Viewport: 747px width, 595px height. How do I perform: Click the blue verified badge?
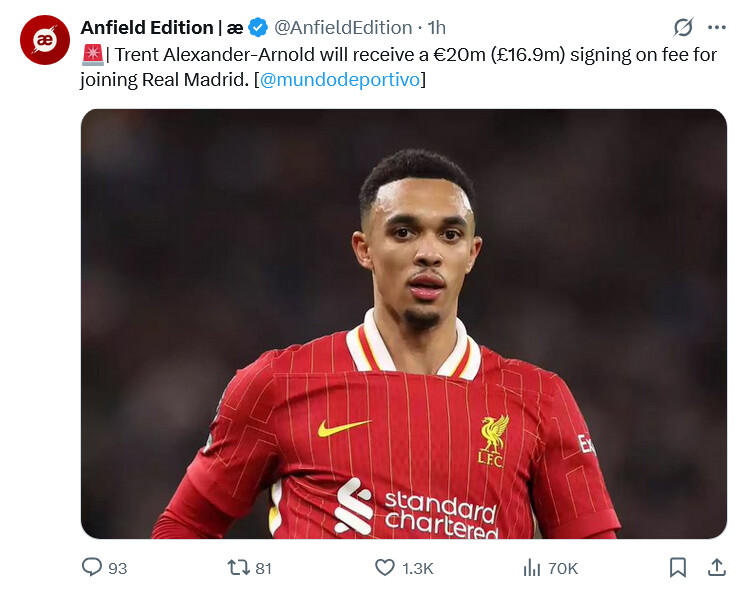pos(258,27)
